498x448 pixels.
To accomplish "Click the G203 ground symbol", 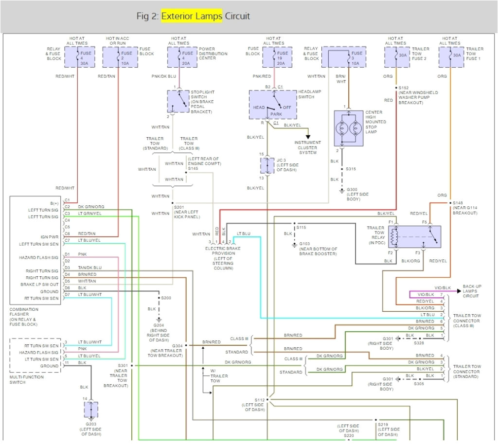I will tap(90, 410).
